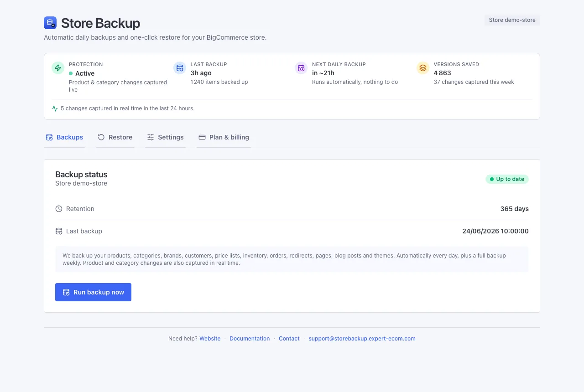Click the 'Retention' row label
Screen dimensions: 584x392
[x=80, y=209]
